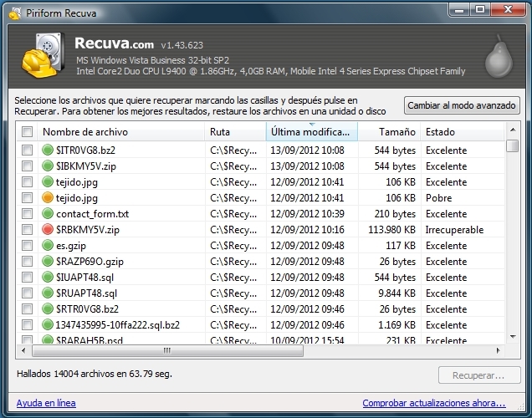
Task: Click green status icon of $RTR0VG8.bz2
Action: click(x=48, y=308)
